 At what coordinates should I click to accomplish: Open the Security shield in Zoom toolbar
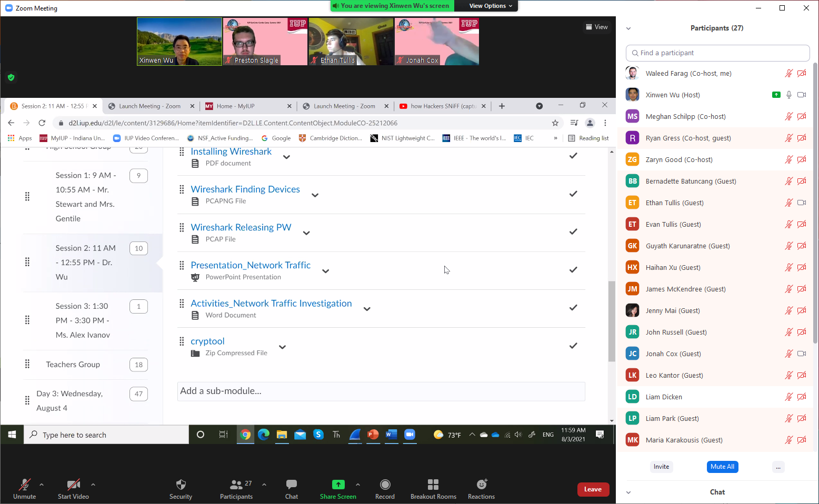coord(181,485)
